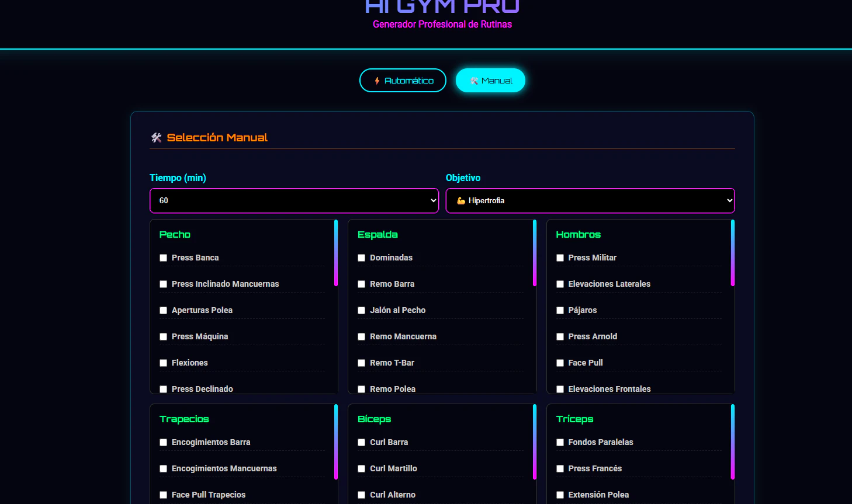
Task: Check the Remo T-Bar checkbox
Action: (362, 363)
